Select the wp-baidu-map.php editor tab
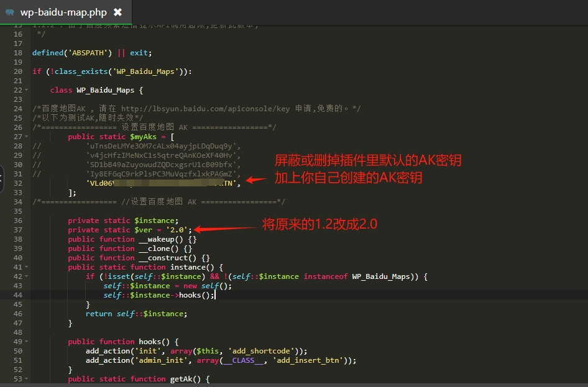Image resolution: width=588 pixels, height=387 pixels. click(x=66, y=12)
